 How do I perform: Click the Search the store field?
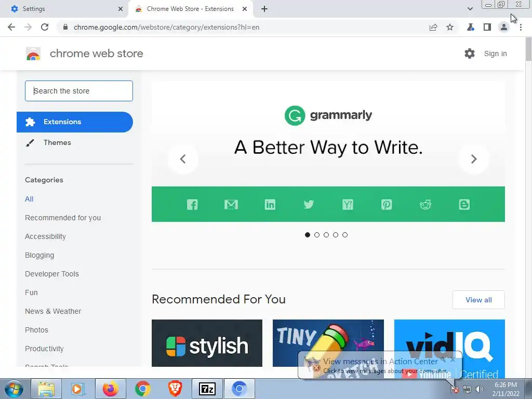point(79,91)
